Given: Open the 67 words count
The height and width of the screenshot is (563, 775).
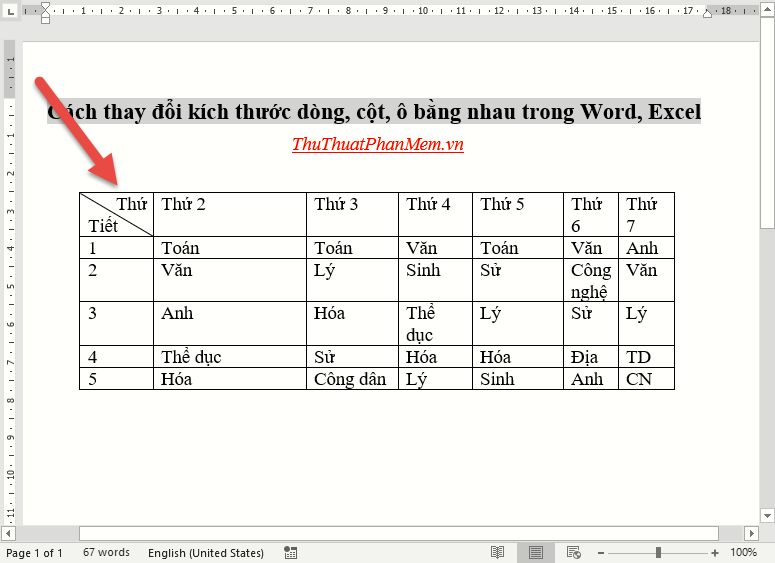Looking at the screenshot, I should [106, 553].
